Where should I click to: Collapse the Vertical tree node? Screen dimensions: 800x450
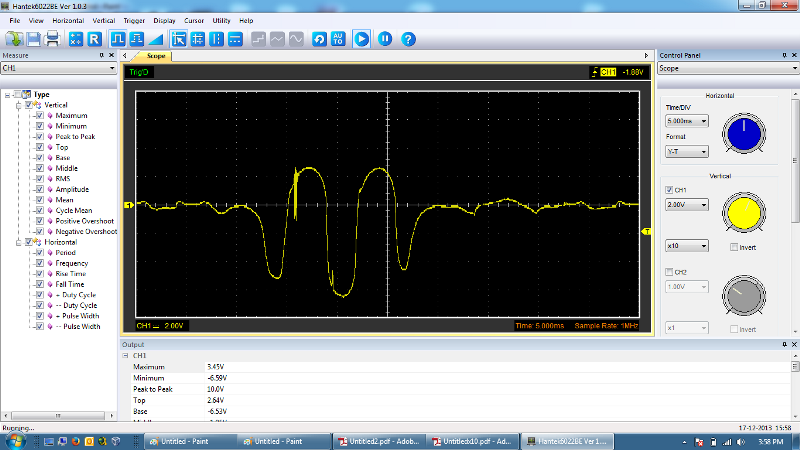coord(18,105)
